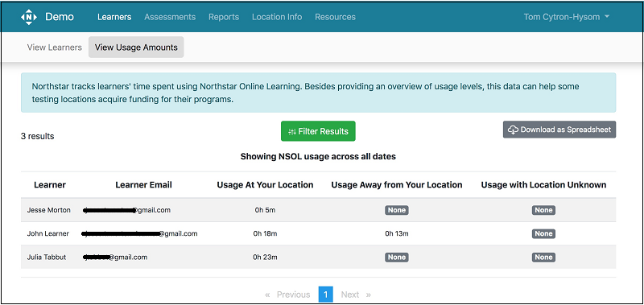Select the Location Info menu item

pyautogui.click(x=277, y=17)
